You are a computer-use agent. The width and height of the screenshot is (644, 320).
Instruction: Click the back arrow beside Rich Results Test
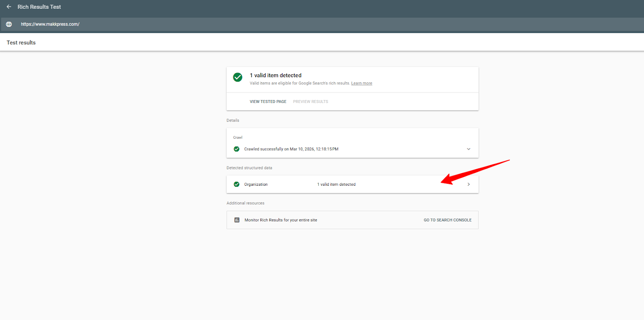[x=9, y=7]
